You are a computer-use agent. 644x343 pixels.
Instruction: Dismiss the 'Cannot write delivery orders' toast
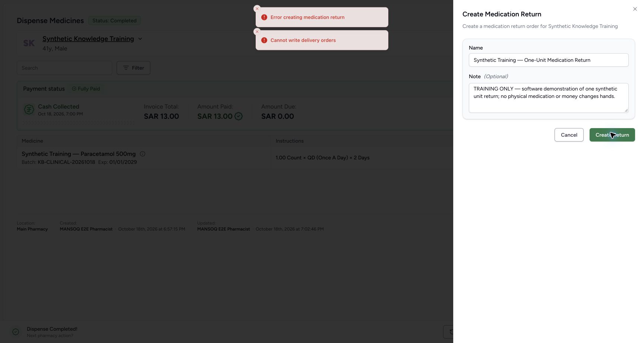coord(257,32)
